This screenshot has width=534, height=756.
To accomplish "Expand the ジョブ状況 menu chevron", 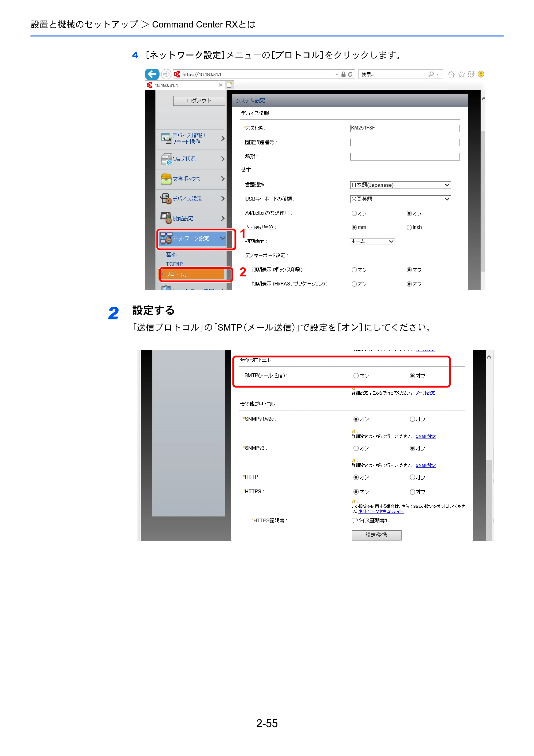I will tap(223, 159).
